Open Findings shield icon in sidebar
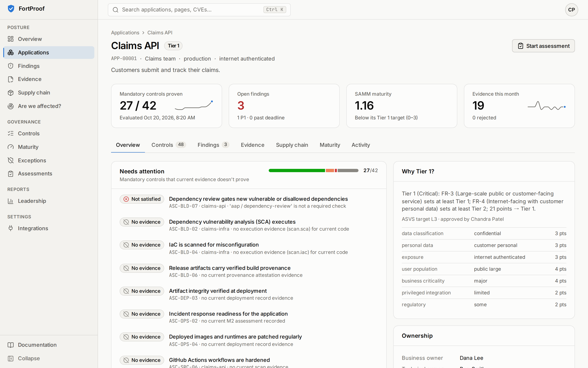This screenshot has height=368, width=588. tap(11, 66)
